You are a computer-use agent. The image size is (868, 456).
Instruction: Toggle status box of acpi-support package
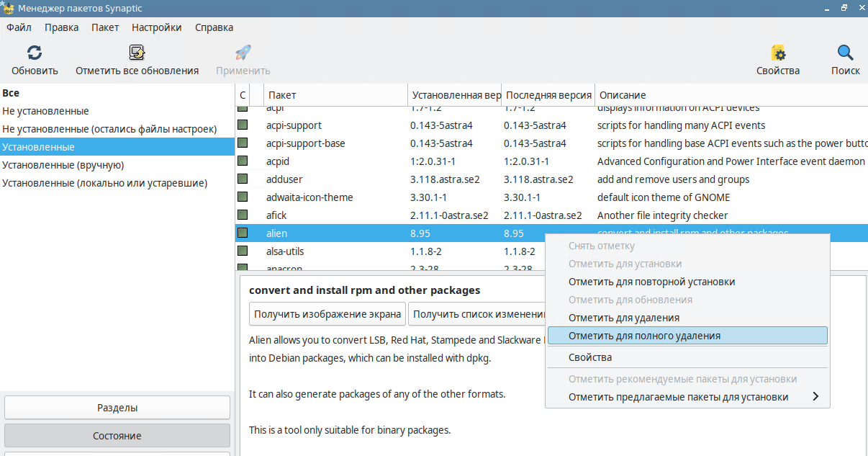pyautogui.click(x=243, y=125)
